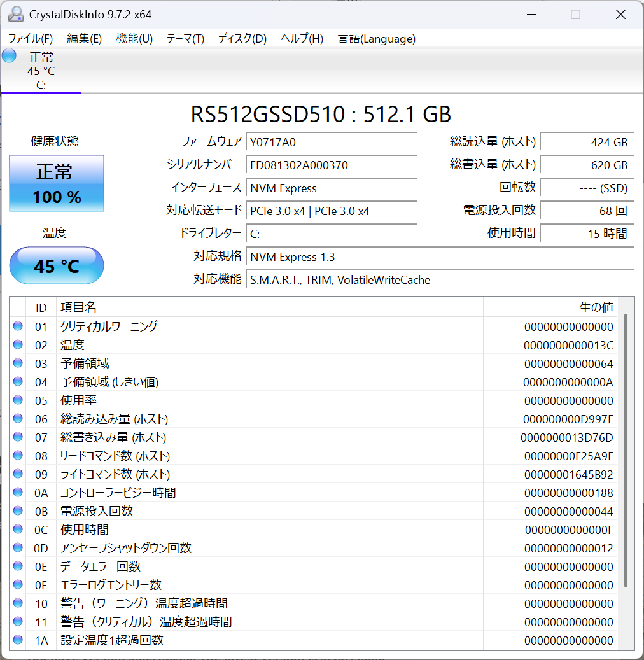The height and width of the screenshot is (660, 644).
Task: Click the CrystalDiskInfo app icon in title bar
Action: [x=16, y=14]
